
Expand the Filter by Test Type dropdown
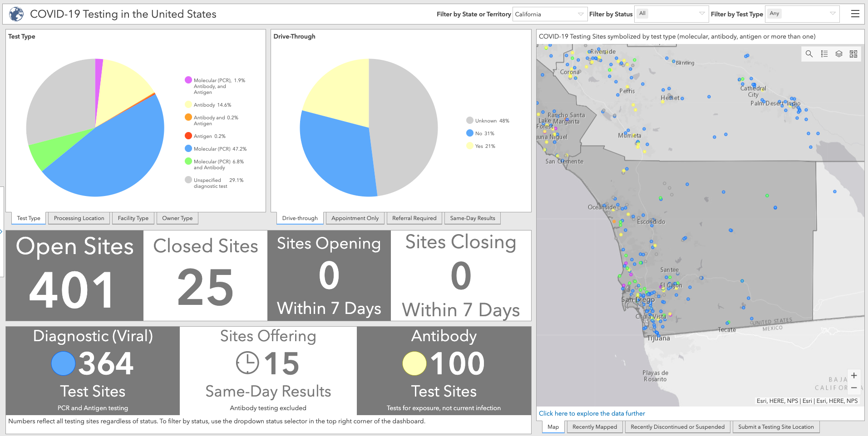click(803, 14)
